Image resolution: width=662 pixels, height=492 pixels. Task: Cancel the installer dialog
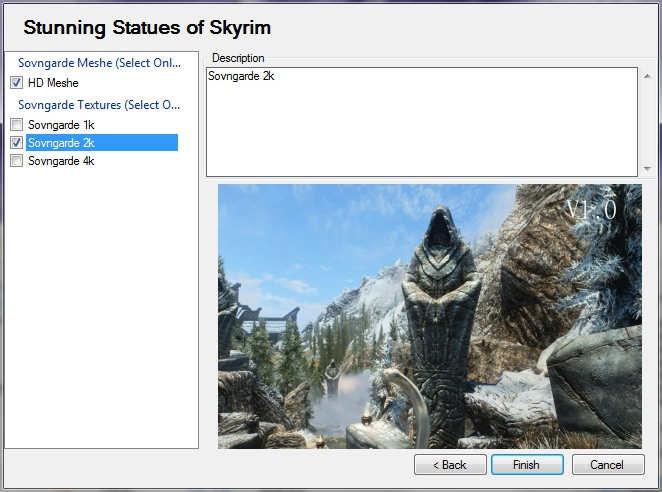point(608,465)
